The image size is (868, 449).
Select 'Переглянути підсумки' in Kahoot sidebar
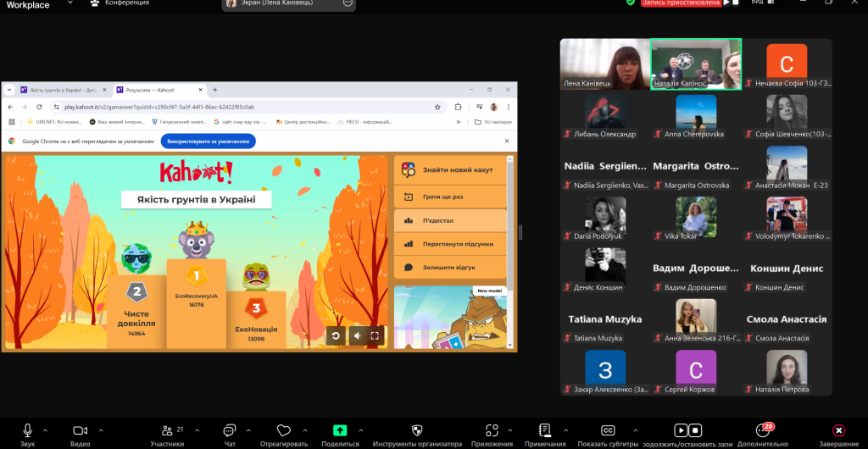450,243
